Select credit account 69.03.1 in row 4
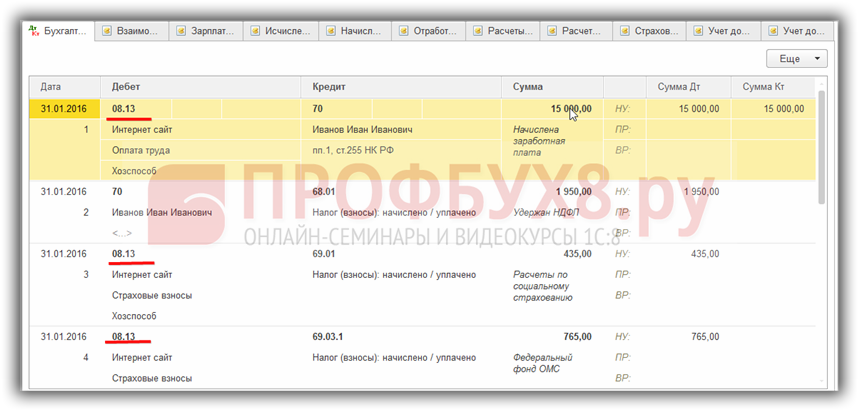 pyautogui.click(x=331, y=336)
